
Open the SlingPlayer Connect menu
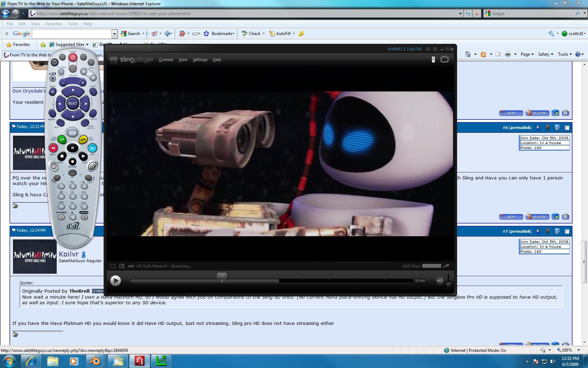tap(166, 60)
